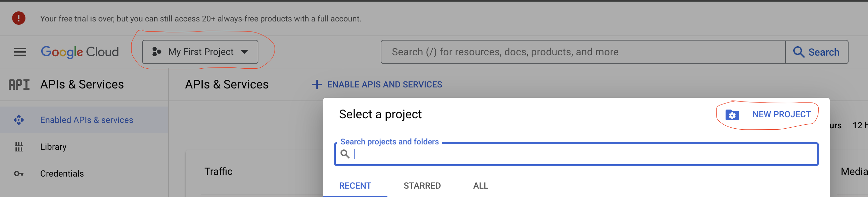
Task: Click the red free trial alert icon
Action: 18,18
